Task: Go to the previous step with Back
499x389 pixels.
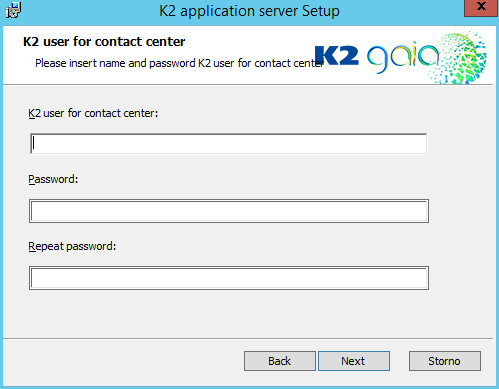Action: coord(280,361)
